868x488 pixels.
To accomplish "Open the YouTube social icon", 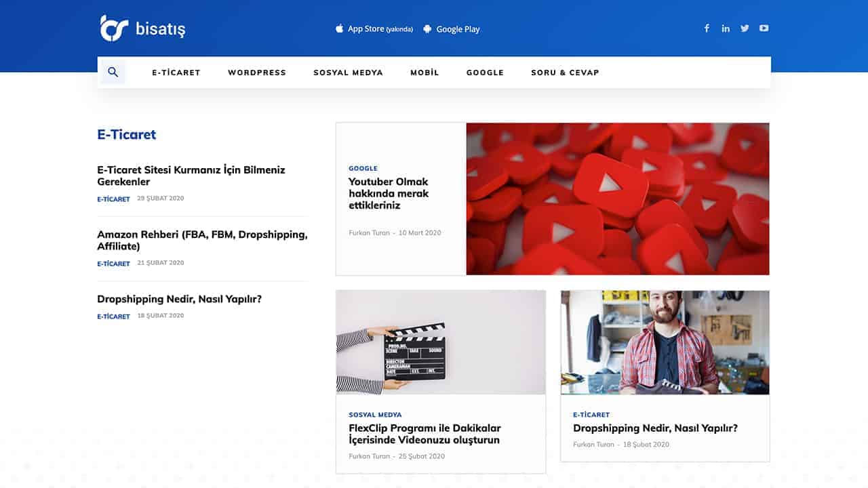I will [x=764, y=28].
